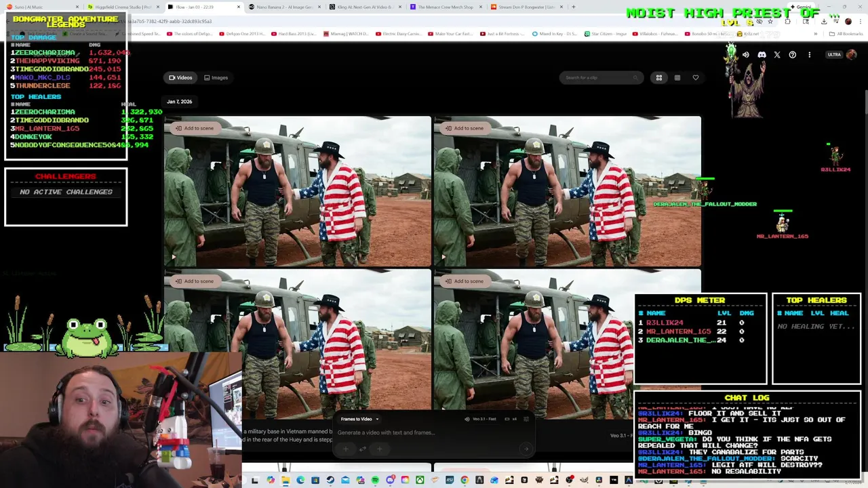Open the Xbox app from the taskbar

coord(420,481)
